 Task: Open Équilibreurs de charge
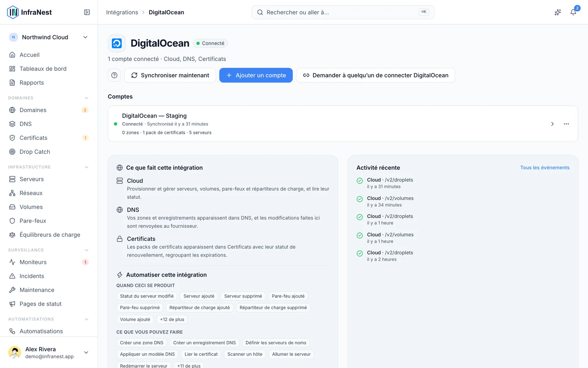click(x=49, y=235)
